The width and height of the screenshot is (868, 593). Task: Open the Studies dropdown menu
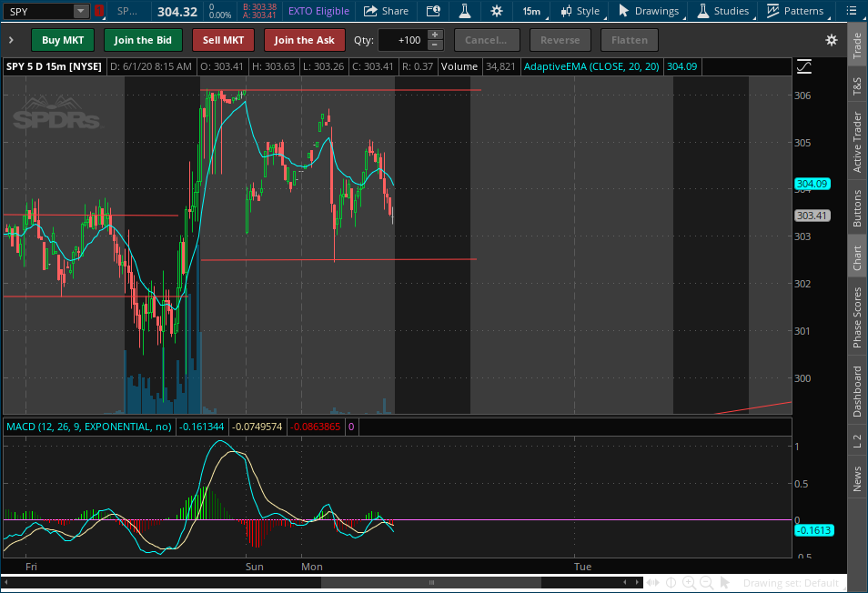pyautogui.click(x=723, y=11)
